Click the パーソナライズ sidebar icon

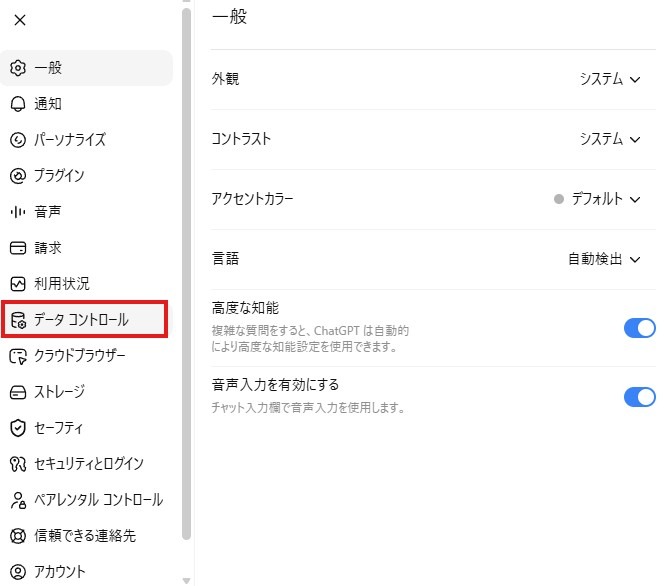(x=18, y=140)
